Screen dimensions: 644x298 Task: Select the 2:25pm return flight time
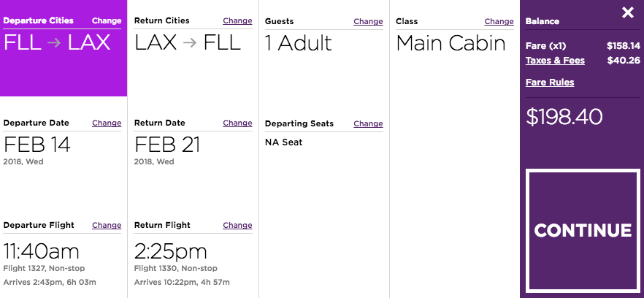tap(171, 251)
